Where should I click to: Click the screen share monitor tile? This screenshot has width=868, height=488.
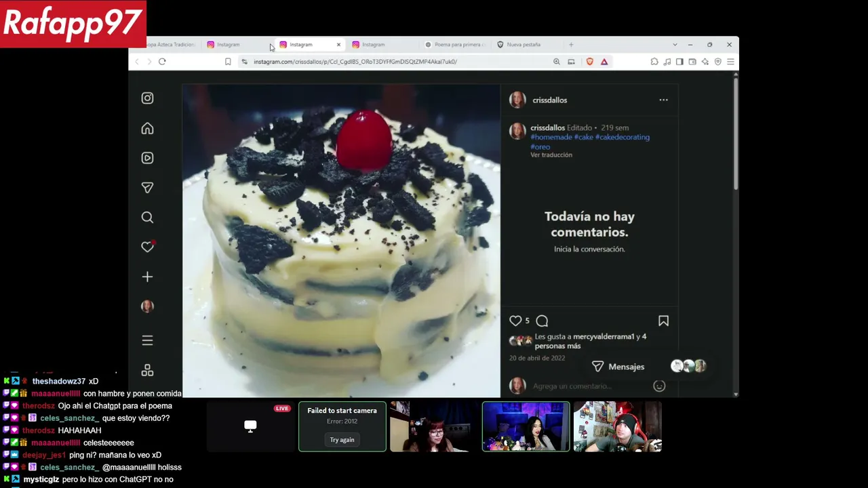click(250, 426)
